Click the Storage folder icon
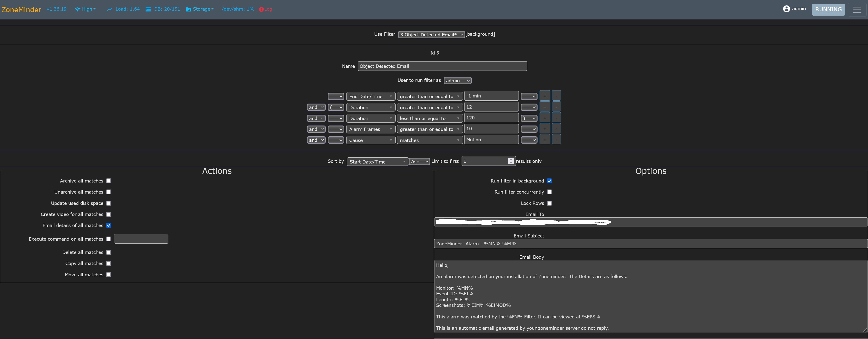The height and width of the screenshot is (339, 868). (x=188, y=9)
